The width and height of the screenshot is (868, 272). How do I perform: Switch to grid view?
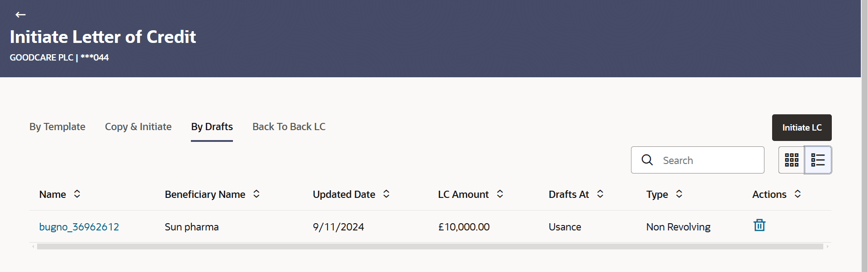tap(791, 160)
